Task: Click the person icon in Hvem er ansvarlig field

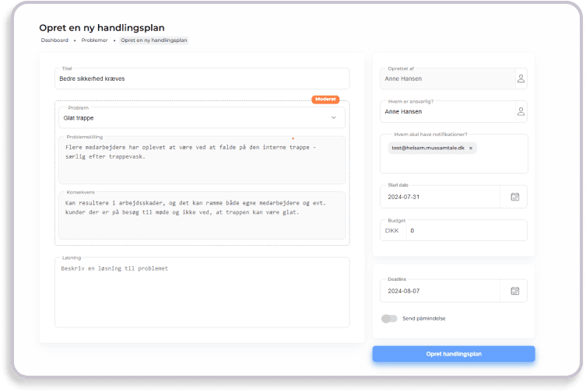Action: (521, 112)
